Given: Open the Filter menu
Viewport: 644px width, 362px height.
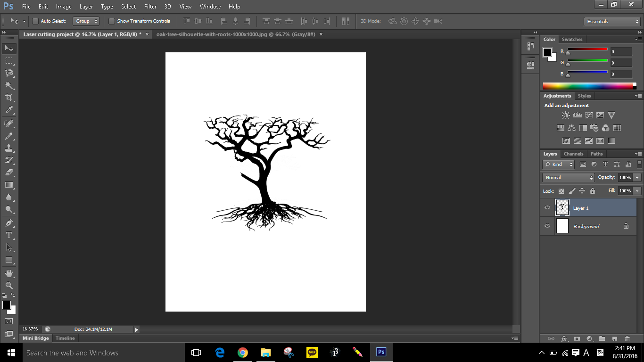Looking at the screenshot, I should click(x=150, y=7).
